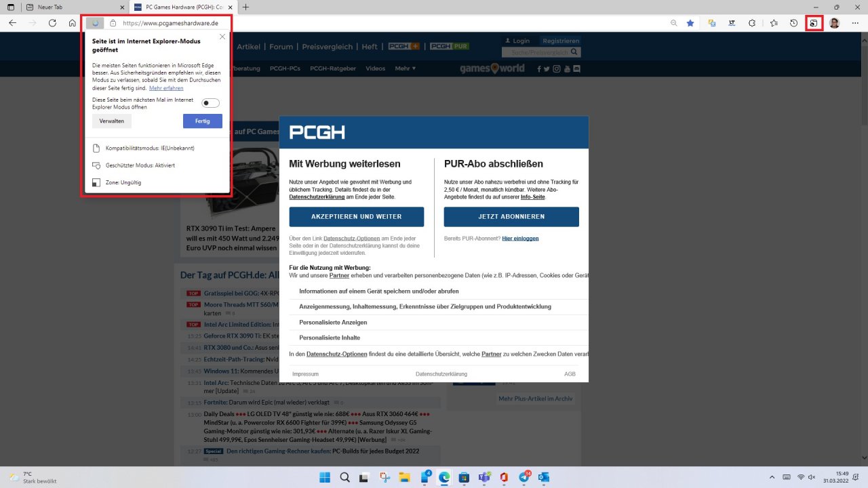Open PCGH-PCs navigation item
Screen dimensions: 868x488
(285, 68)
